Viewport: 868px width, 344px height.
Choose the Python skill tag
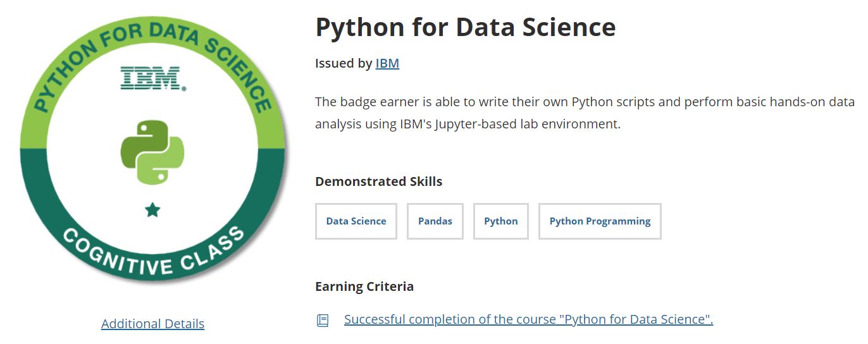point(500,221)
